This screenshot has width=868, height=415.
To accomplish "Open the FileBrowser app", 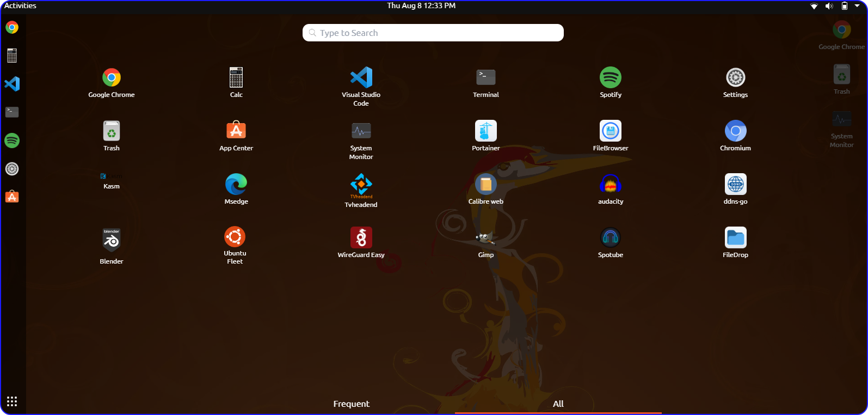I will [x=610, y=131].
